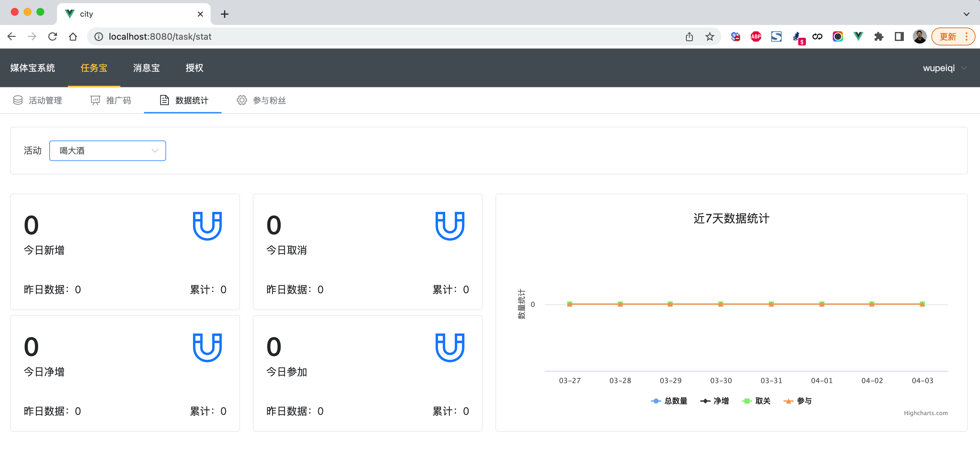Expand the tab search chevron in Chrome
This screenshot has width=980, height=450.
[x=966, y=14]
